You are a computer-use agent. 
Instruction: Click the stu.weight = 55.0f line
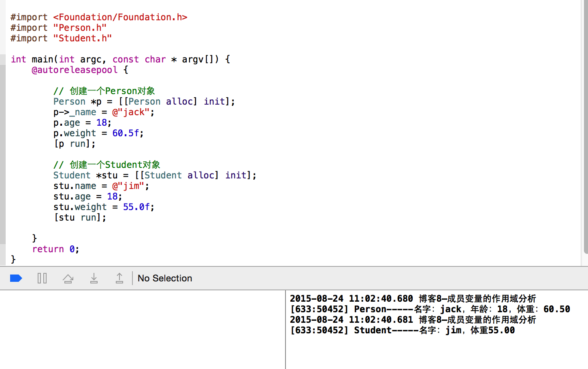[x=104, y=207]
